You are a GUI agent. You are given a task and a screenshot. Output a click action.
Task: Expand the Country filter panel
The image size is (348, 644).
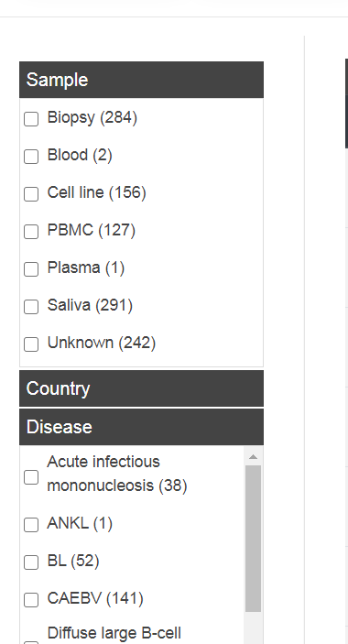point(141,388)
